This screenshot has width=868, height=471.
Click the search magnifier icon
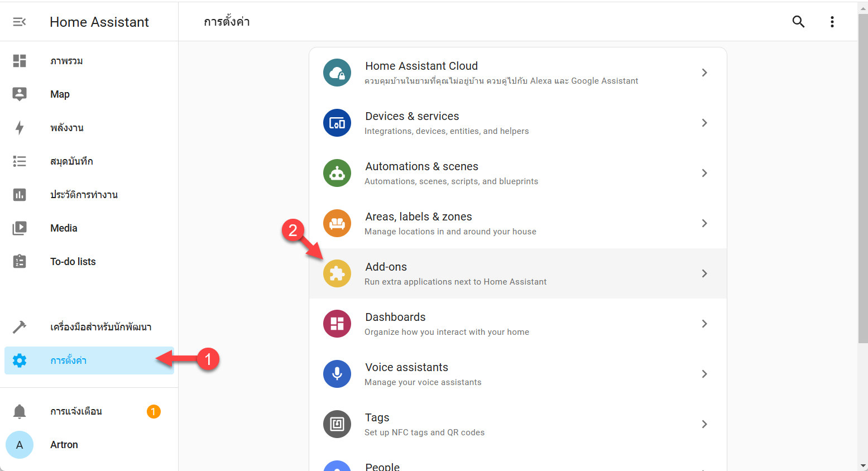798,22
